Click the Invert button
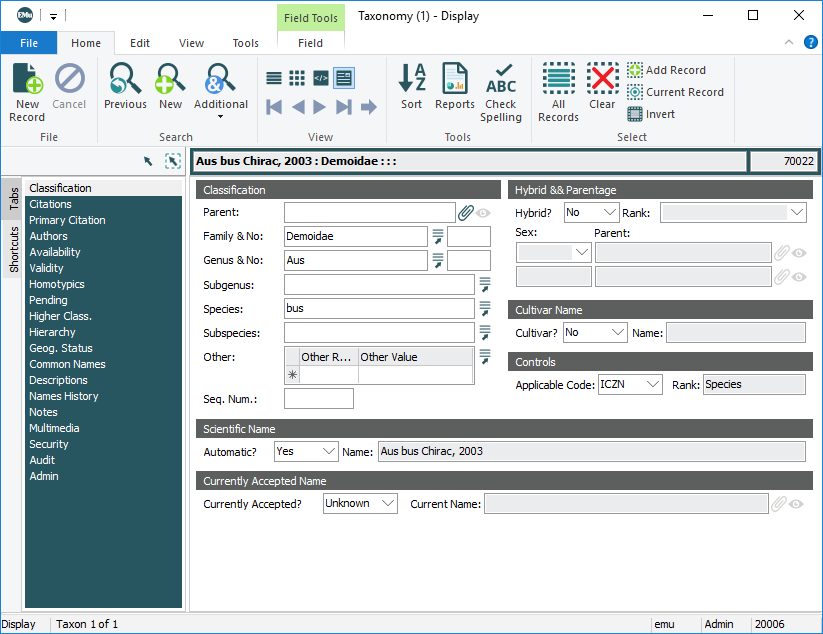The image size is (823, 634). click(651, 114)
